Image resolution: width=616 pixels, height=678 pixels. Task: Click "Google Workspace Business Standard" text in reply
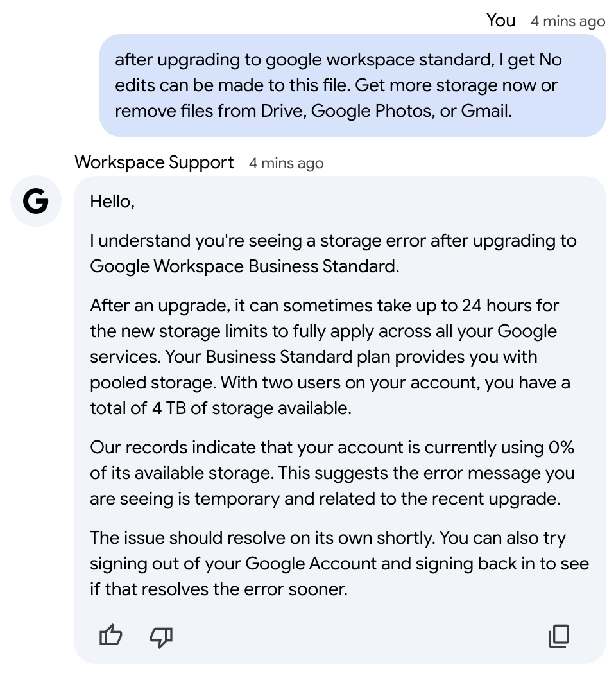pos(243,266)
